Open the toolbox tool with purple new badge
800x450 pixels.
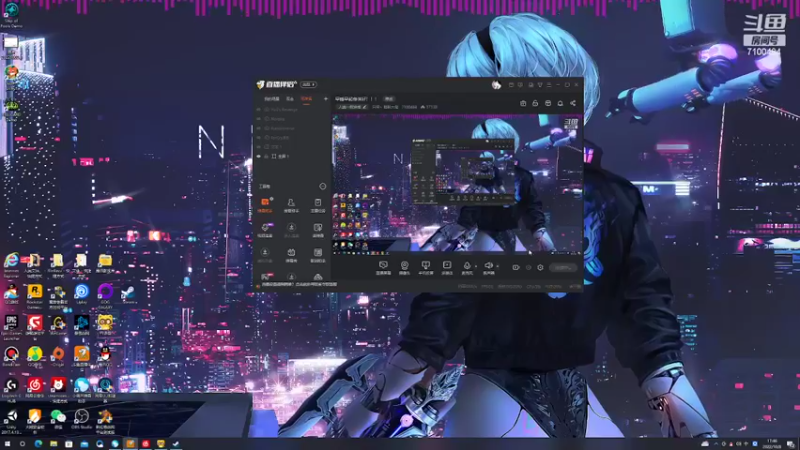pyautogui.click(x=265, y=230)
